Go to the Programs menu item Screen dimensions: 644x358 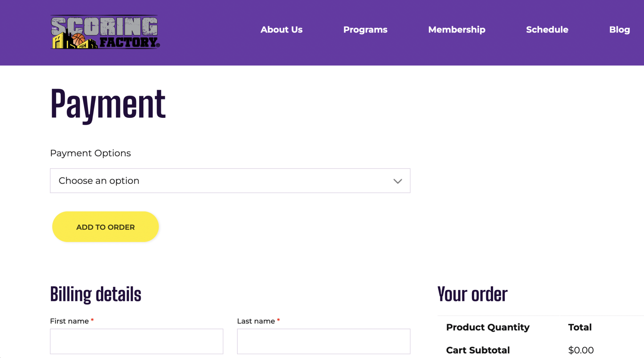tap(365, 30)
